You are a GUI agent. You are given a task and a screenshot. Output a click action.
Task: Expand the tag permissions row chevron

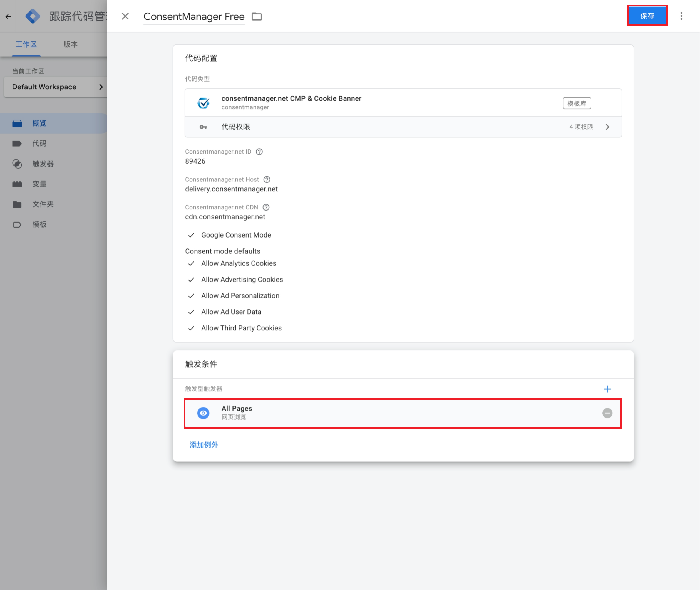click(607, 127)
